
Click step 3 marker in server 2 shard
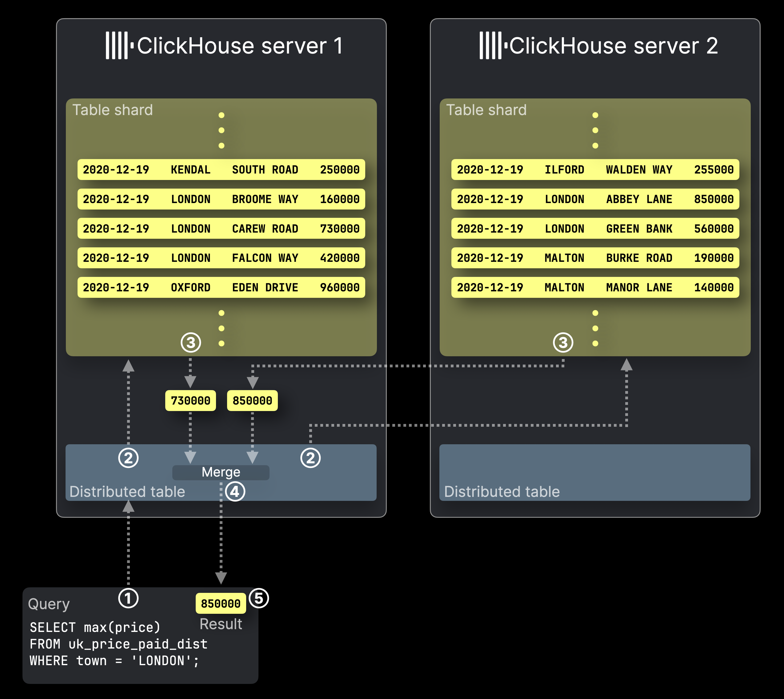563,343
